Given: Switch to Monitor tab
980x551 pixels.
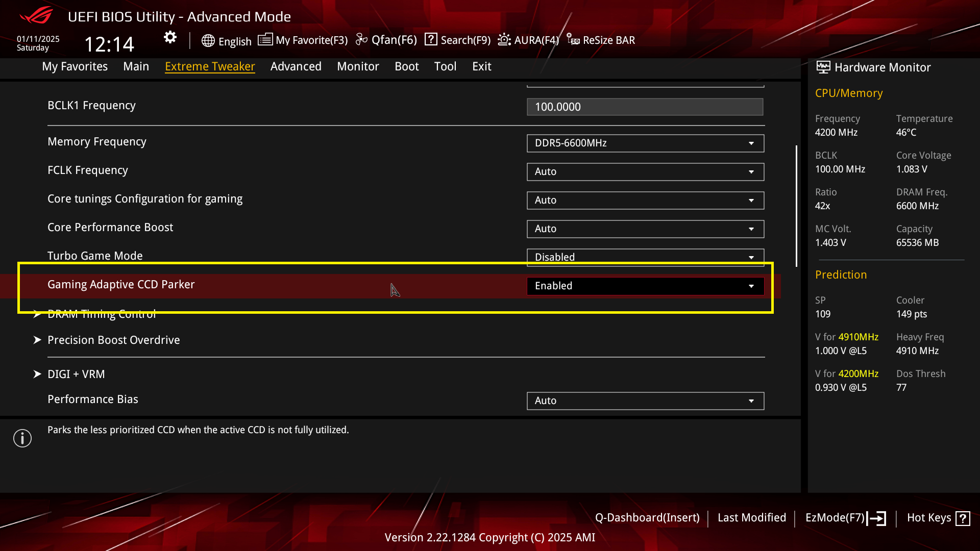Looking at the screenshot, I should pos(358,66).
